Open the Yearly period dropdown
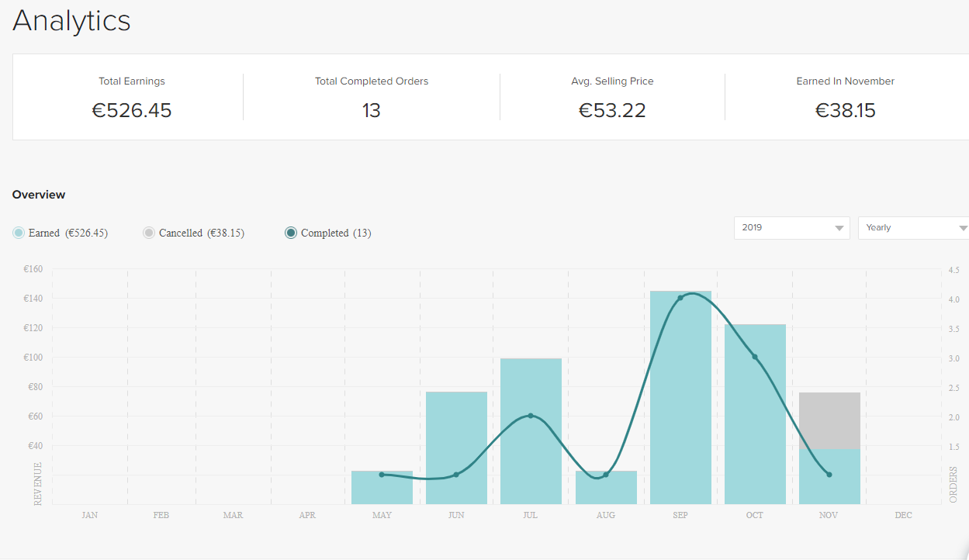 click(x=914, y=228)
